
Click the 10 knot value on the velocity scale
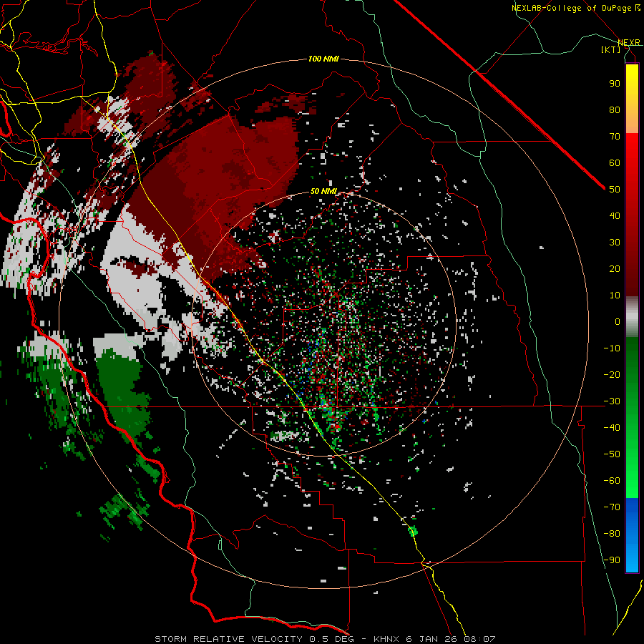[x=615, y=296]
